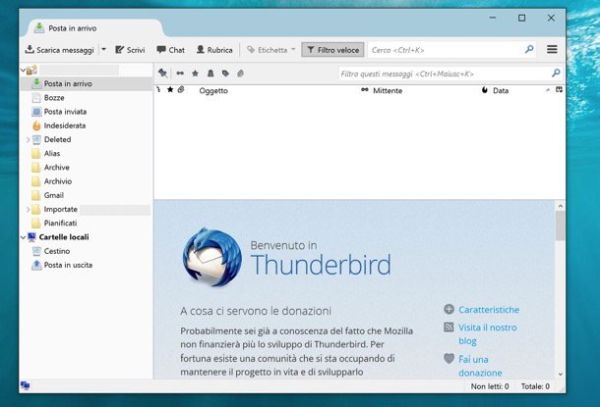The height and width of the screenshot is (407, 600).
Task: Open the hamburger application menu
Action: click(551, 49)
